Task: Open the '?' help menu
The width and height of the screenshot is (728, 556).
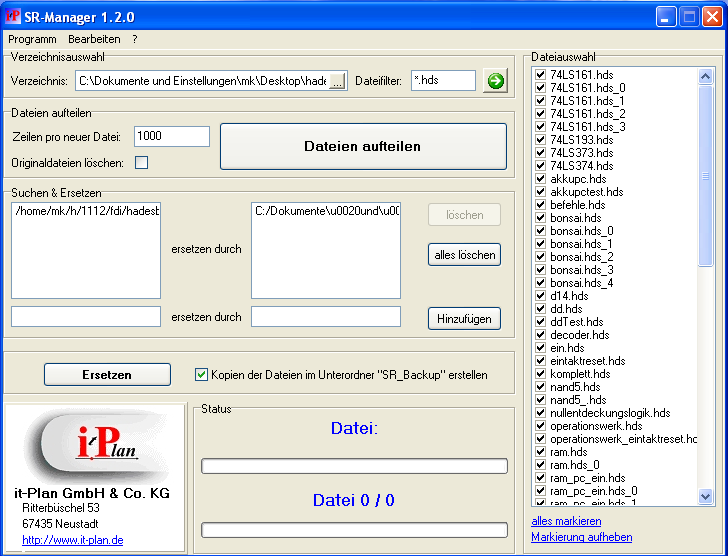Action: [135, 39]
